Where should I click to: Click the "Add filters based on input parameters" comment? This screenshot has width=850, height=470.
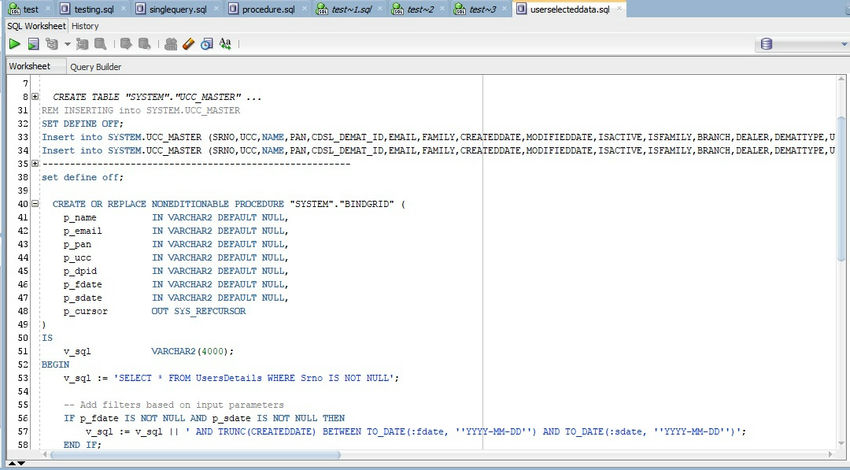[x=174, y=405]
